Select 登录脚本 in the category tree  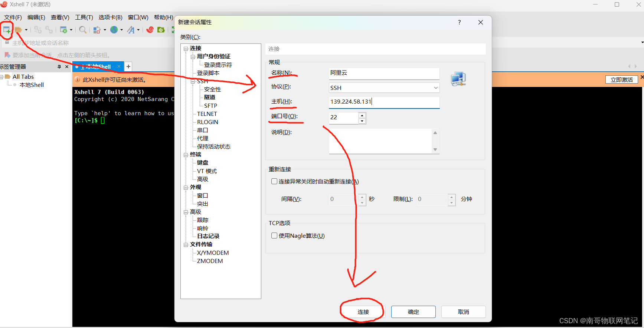tap(208, 73)
